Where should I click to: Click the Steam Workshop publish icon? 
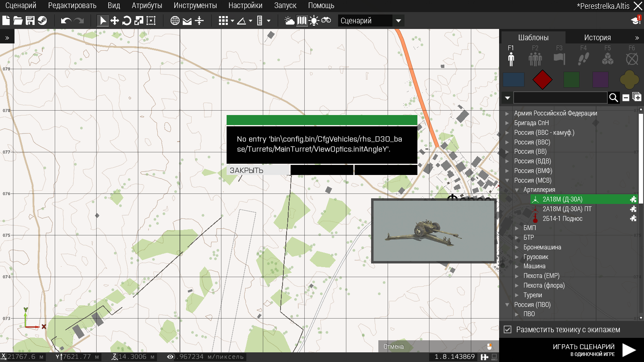(x=42, y=21)
